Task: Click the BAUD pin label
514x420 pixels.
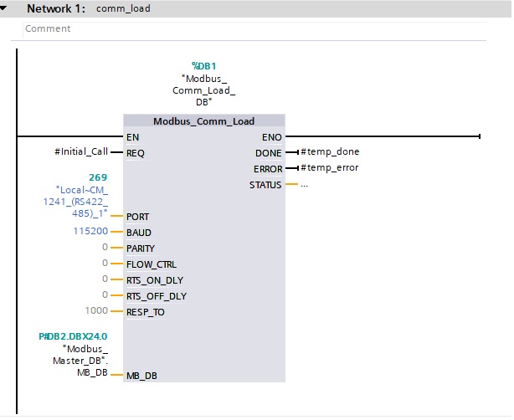Action: coord(139,233)
